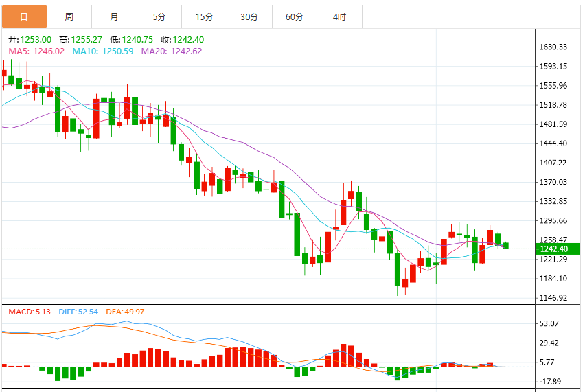Switch to the 4时 four-hour tab
This screenshot has height=392, width=585.
point(339,16)
